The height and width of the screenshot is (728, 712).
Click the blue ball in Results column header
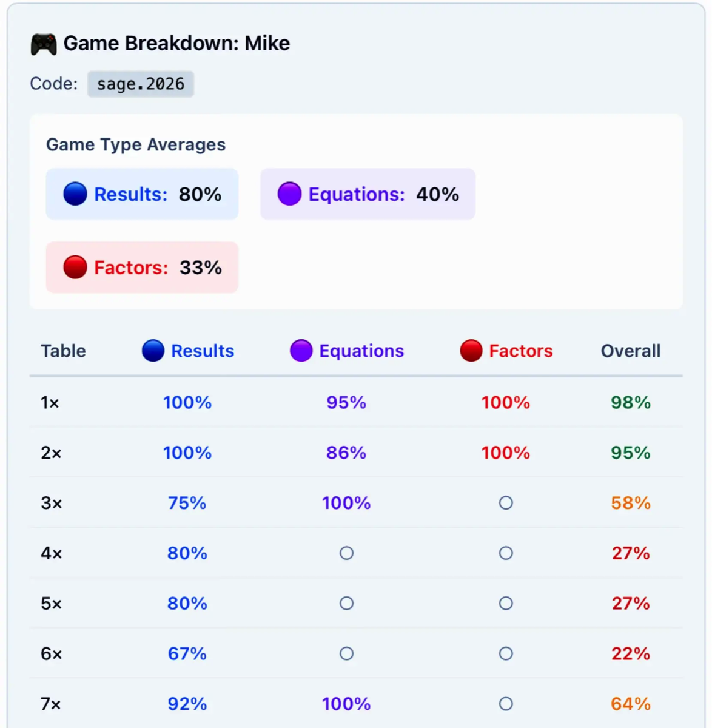coord(153,351)
